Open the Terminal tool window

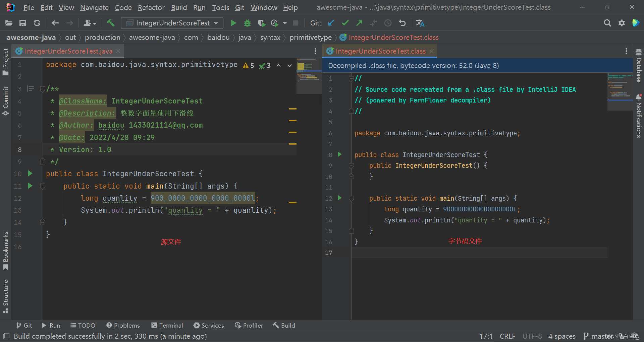tap(167, 325)
